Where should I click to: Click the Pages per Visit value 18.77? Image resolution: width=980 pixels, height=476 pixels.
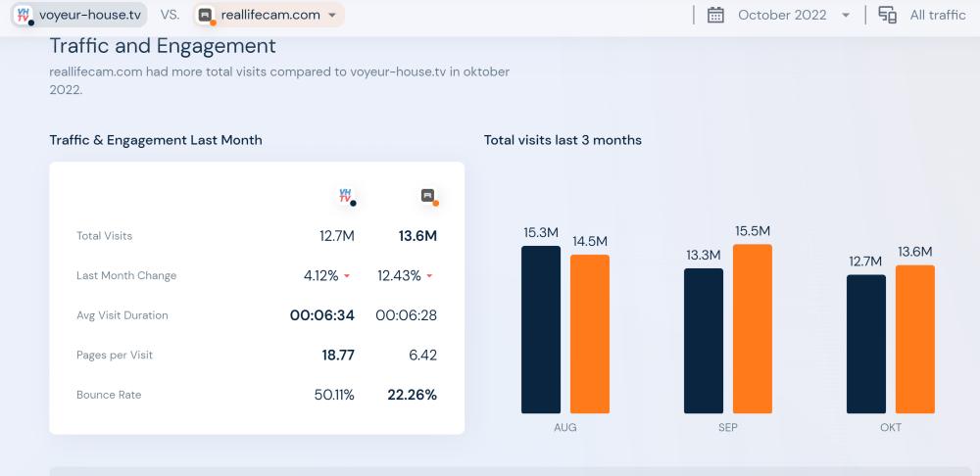click(337, 355)
